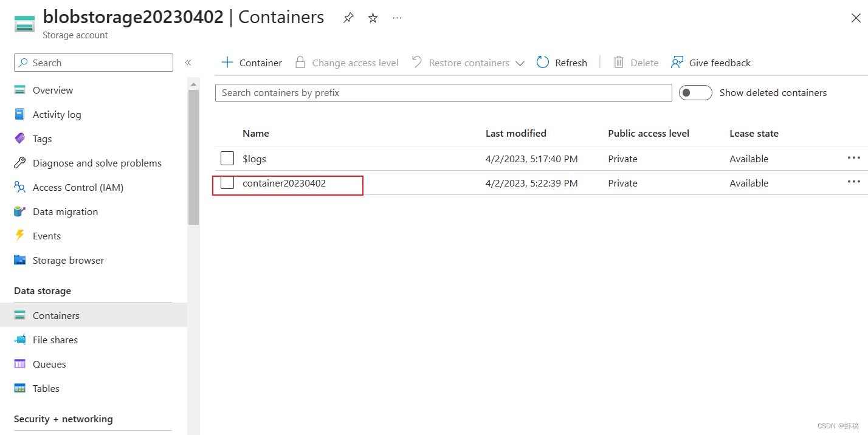Select the Queues icon in sidebar
This screenshot has width=868, height=435.
(21, 364)
